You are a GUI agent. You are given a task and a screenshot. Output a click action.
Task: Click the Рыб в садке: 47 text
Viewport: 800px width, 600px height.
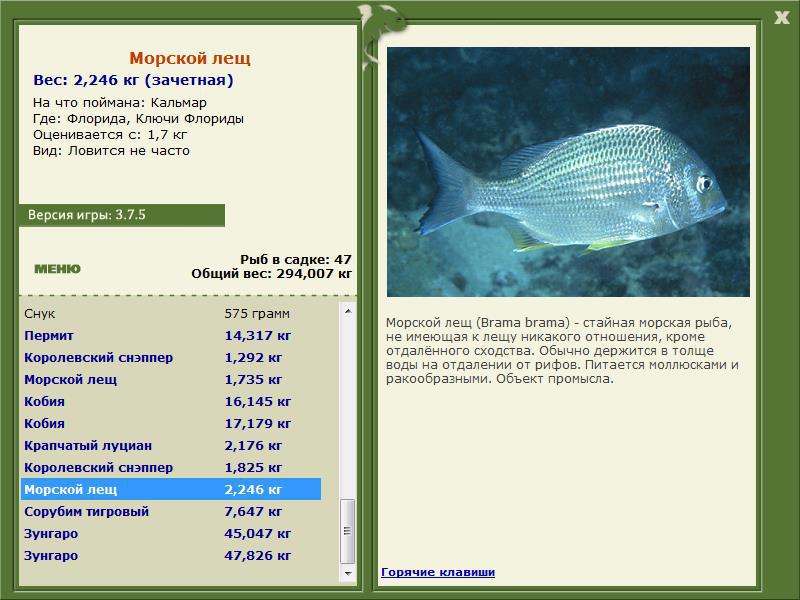296,259
